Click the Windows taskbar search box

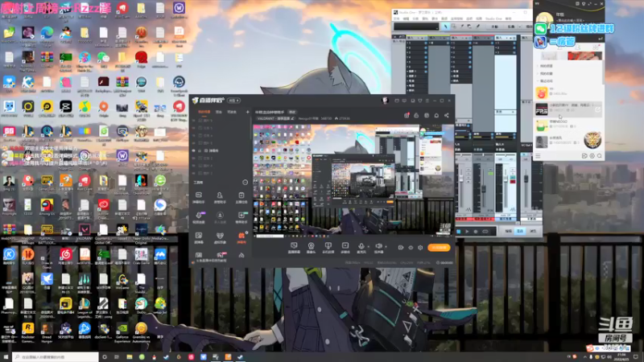coord(56,357)
